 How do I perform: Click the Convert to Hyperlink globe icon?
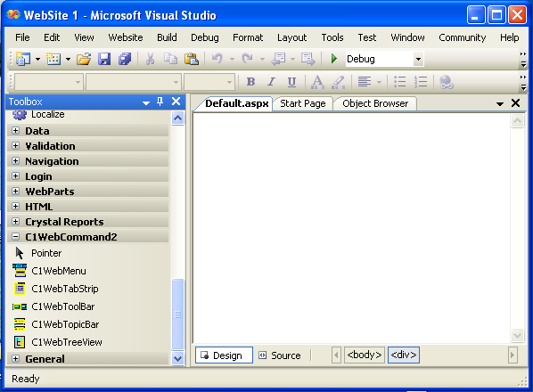click(447, 82)
